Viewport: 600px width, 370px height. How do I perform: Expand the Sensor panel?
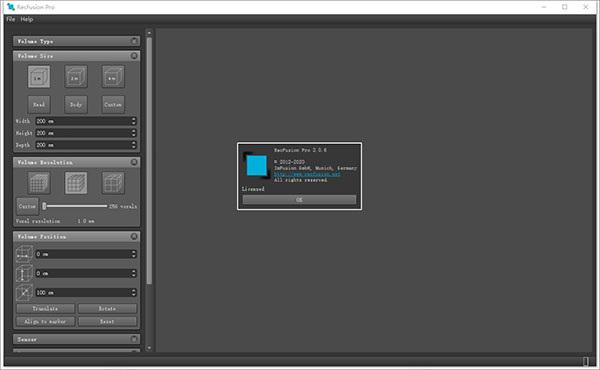134,339
